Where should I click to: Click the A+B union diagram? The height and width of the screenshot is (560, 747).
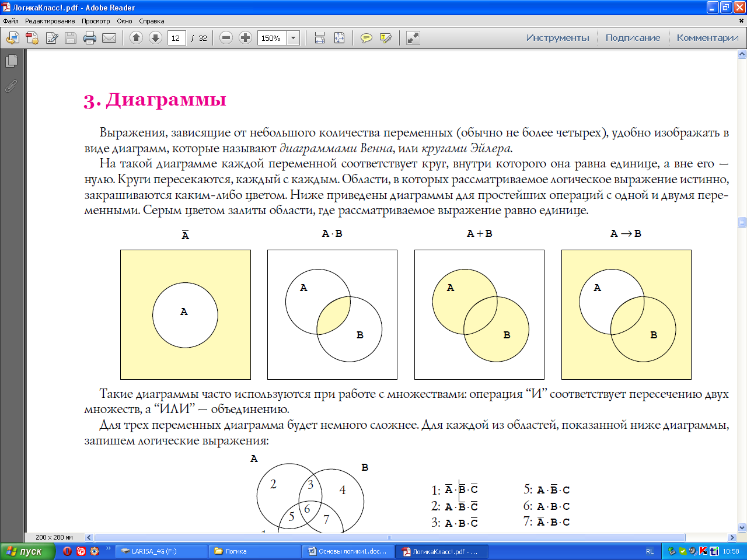pos(479,315)
